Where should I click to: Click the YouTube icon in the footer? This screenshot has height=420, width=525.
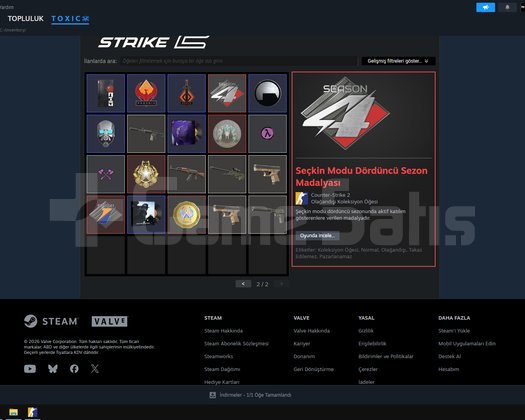click(x=30, y=369)
